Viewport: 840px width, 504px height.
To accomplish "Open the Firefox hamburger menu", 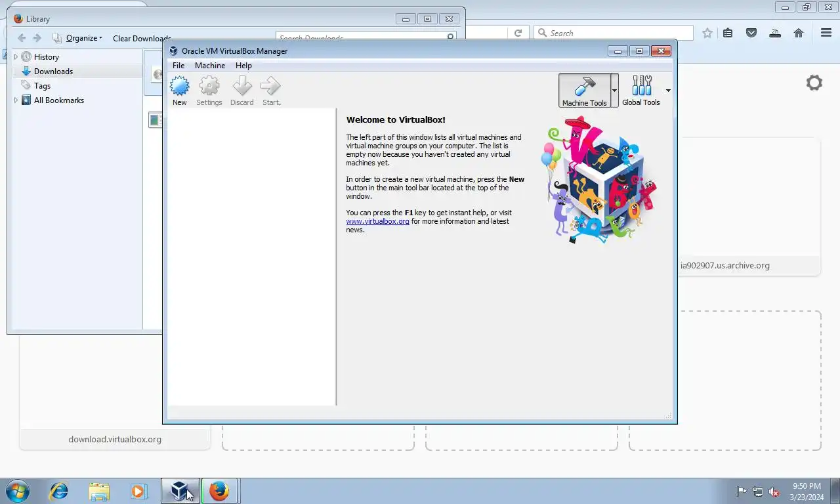I will click(826, 33).
